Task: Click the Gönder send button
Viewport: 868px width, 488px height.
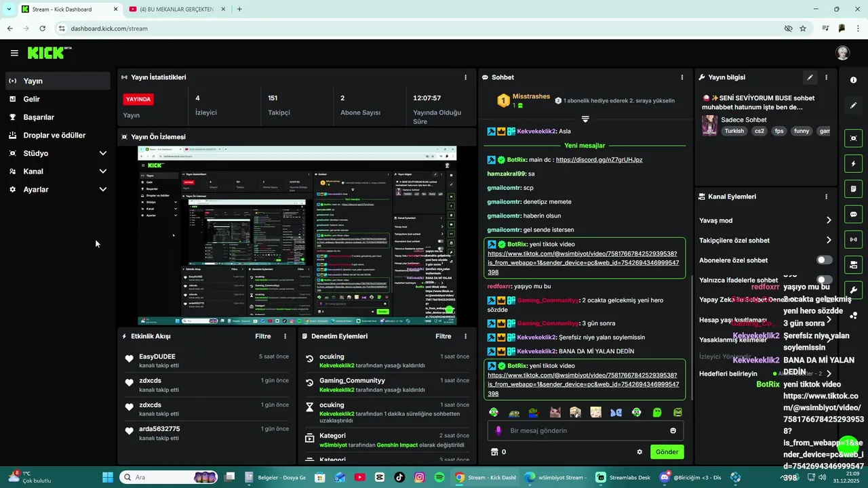Action: coord(667,452)
